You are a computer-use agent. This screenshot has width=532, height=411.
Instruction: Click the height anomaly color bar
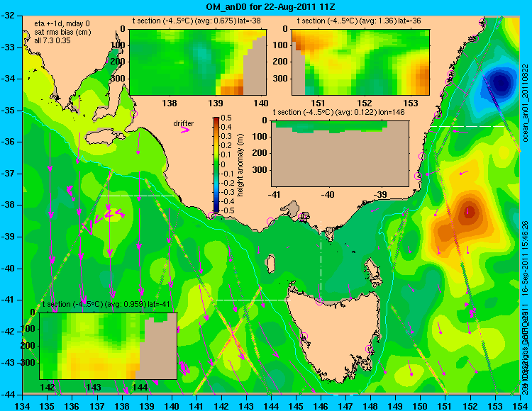[216, 164]
